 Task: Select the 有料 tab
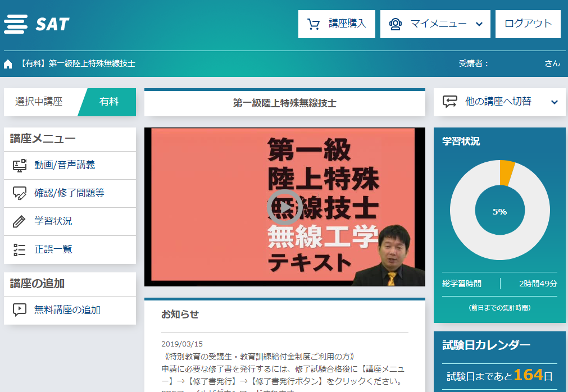click(108, 102)
